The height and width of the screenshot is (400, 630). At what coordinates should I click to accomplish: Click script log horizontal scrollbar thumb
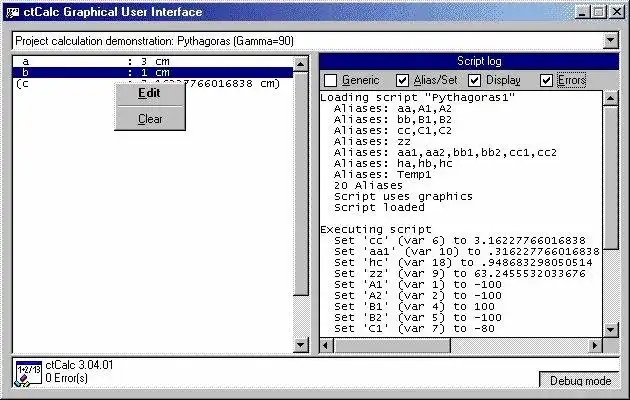pyautogui.click(x=392, y=345)
